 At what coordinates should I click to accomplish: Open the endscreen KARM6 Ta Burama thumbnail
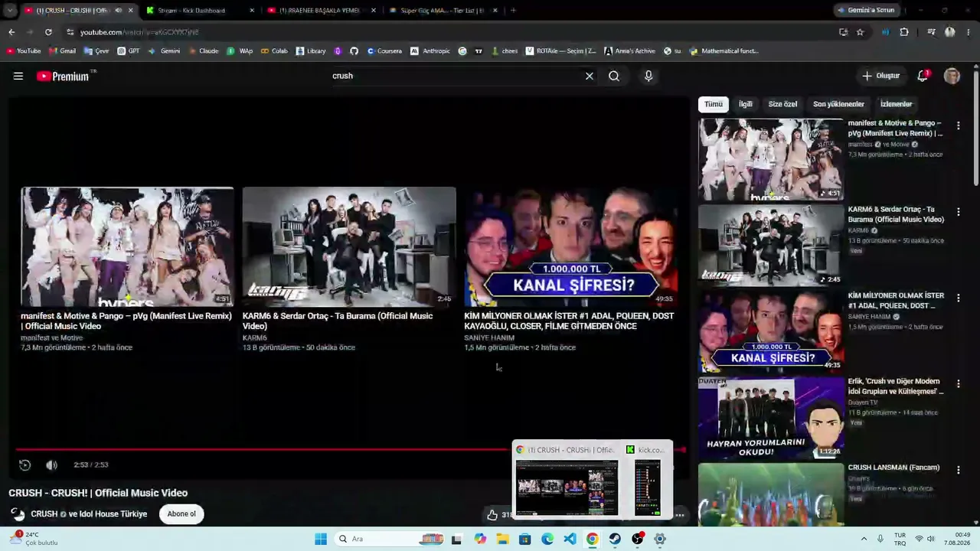pos(349,246)
